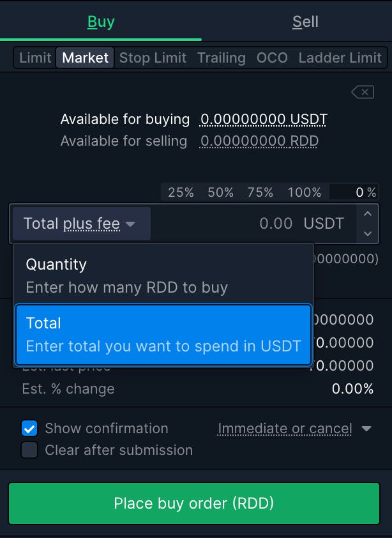Viewport: 392px width, 538px height.
Task: Expand the Immediate or cancel dropdown
Action: pyautogui.click(x=294, y=428)
